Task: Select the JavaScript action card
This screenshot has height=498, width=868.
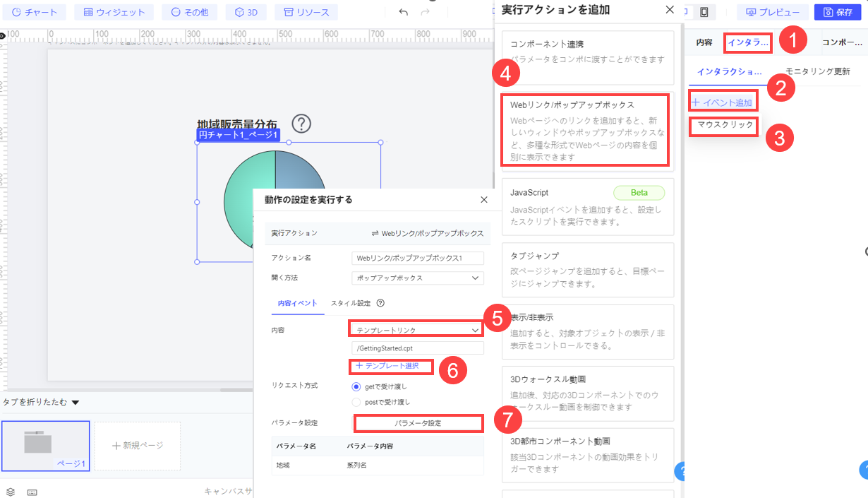Action: pyautogui.click(x=588, y=206)
